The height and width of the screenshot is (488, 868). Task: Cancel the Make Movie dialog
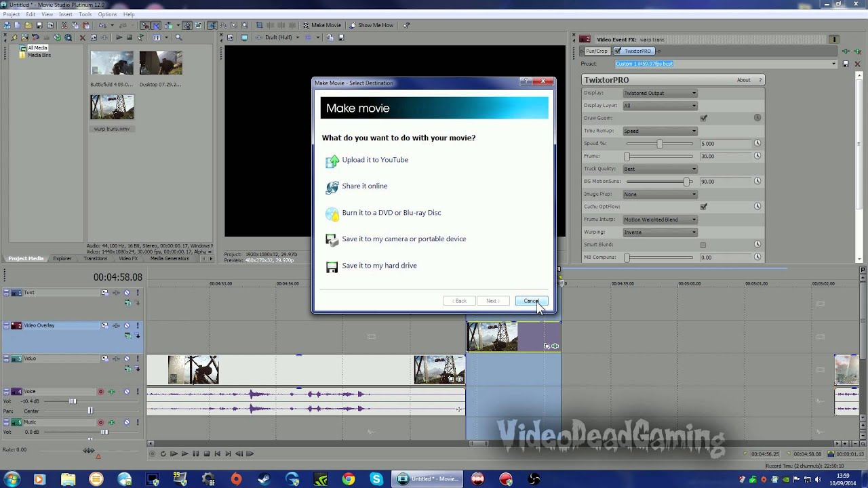click(531, 301)
